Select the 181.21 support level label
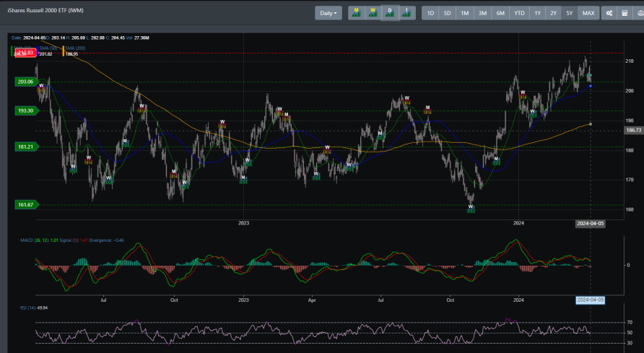 coord(25,147)
